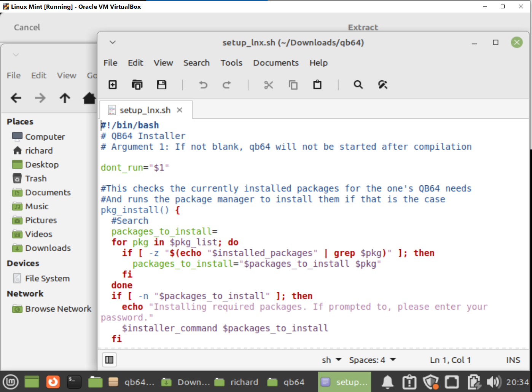Close the setup_lnx.sh tab
The image size is (532, 392).
(180, 110)
